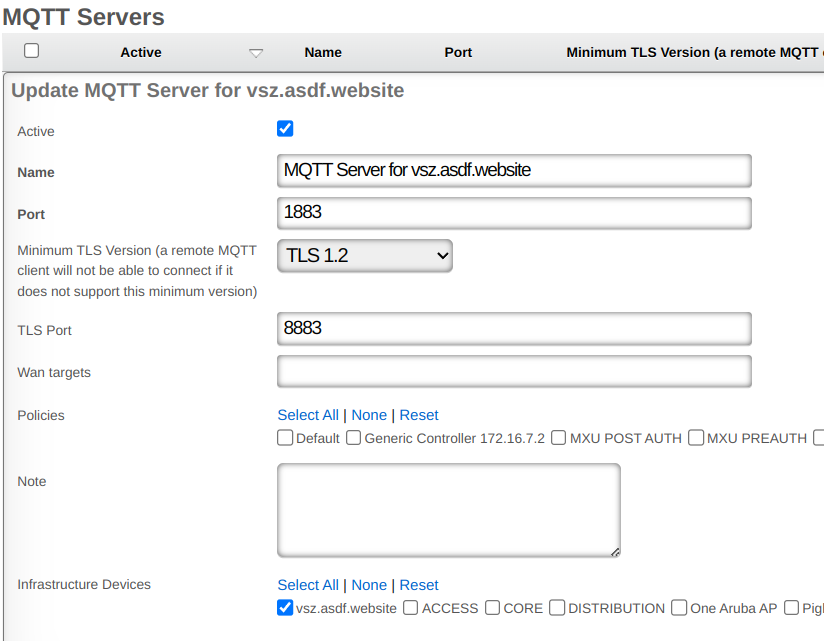Click the Note textarea resize handle
The height and width of the screenshot is (641, 824).
615,552
